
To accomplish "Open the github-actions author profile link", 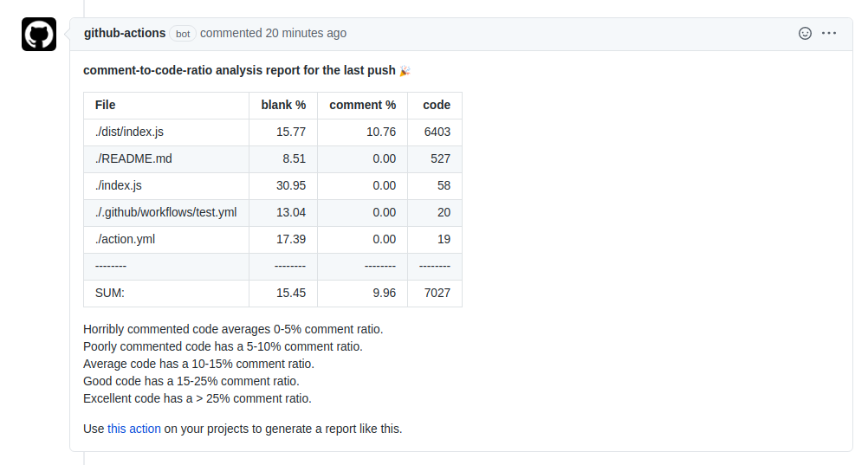I will 125,33.
